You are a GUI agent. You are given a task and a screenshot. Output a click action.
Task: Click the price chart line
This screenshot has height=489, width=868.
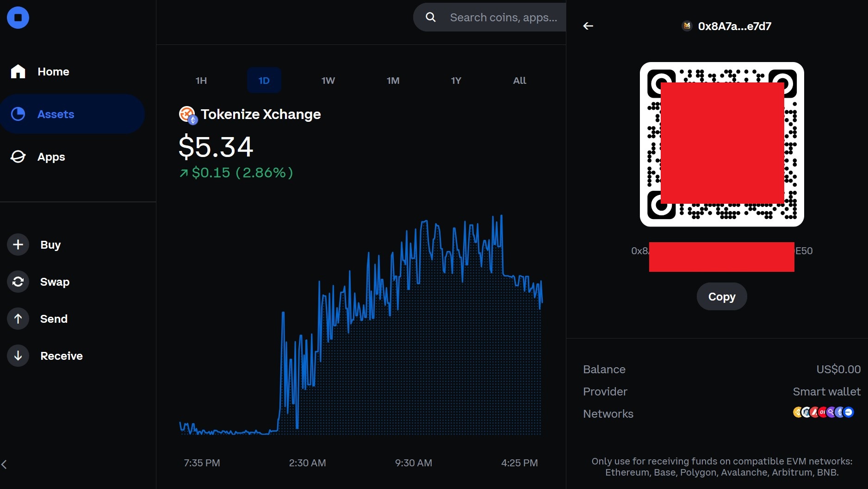click(x=360, y=324)
